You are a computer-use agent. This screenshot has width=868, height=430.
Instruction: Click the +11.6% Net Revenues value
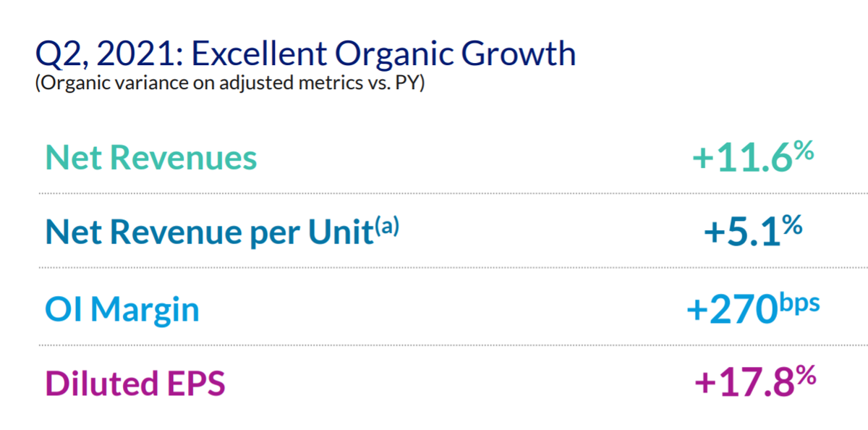tap(754, 156)
